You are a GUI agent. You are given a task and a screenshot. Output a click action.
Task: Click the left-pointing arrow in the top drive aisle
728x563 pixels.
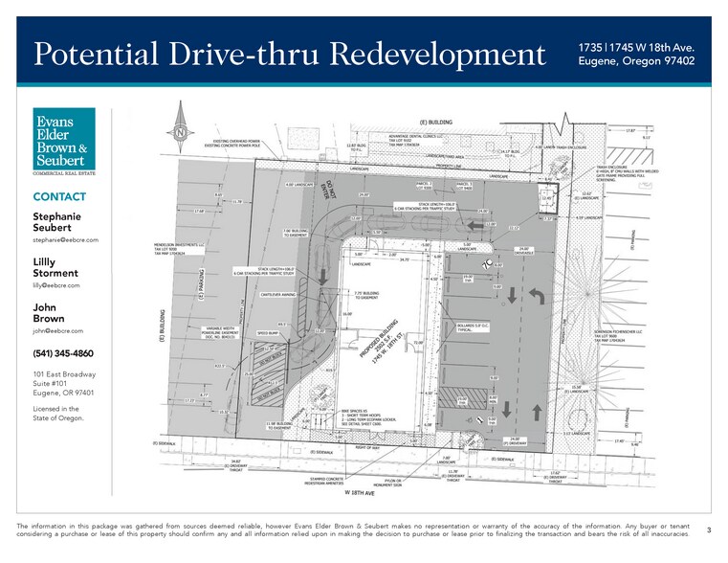(474, 226)
